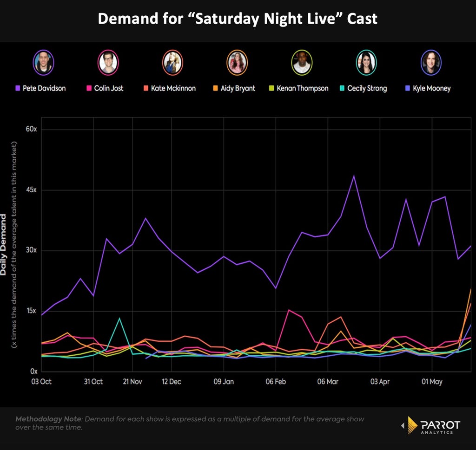Image resolution: width=476 pixels, height=450 pixels.
Task: Click the Demand for Saturday Night Live title
Action: (x=238, y=19)
